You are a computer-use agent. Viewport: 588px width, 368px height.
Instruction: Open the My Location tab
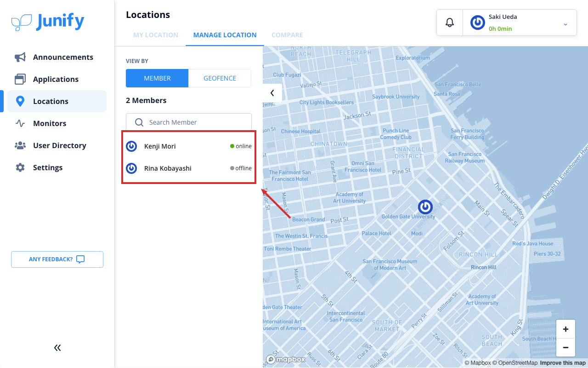[156, 35]
